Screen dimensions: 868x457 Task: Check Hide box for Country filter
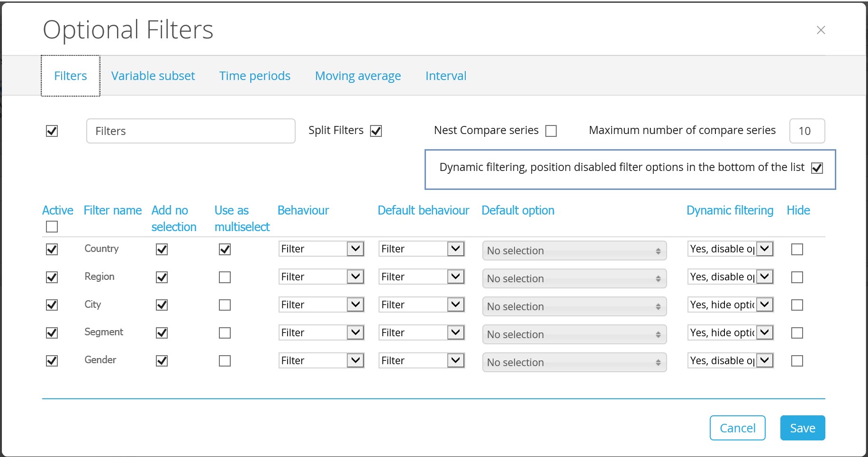pos(797,250)
